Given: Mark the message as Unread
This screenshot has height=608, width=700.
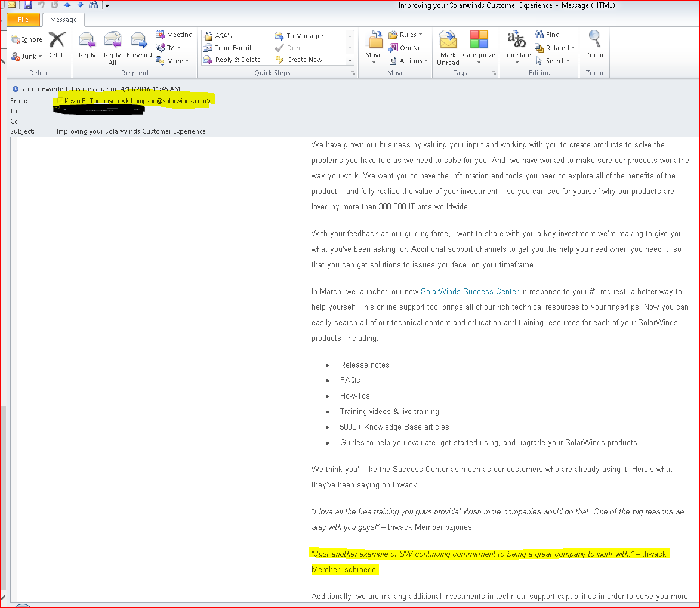Looking at the screenshot, I should click(448, 48).
